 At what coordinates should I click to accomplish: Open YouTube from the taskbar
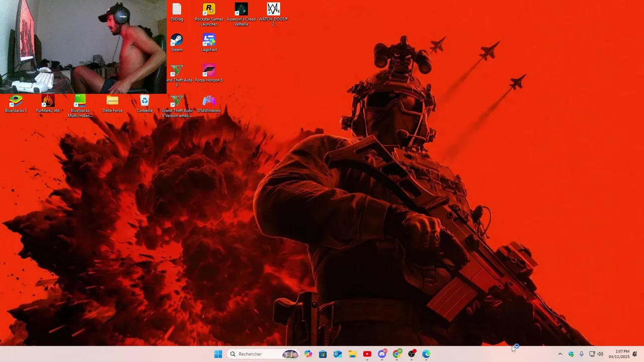(x=367, y=354)
